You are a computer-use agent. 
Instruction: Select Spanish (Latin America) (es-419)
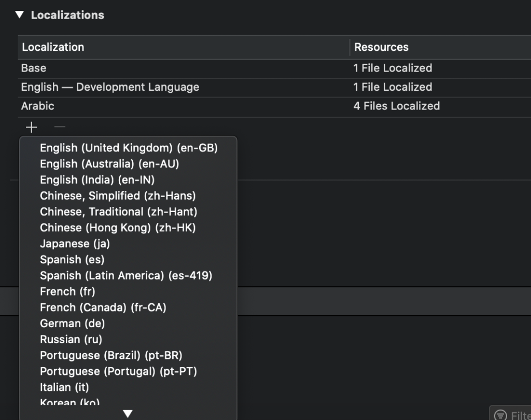129,275
